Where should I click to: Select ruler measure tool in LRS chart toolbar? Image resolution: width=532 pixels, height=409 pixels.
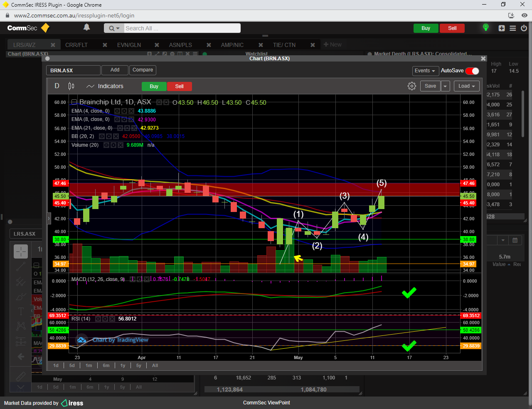point(21,376)
